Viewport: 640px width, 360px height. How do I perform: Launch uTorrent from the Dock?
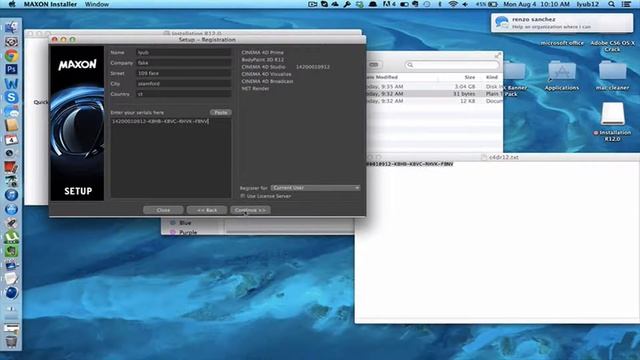11,237
